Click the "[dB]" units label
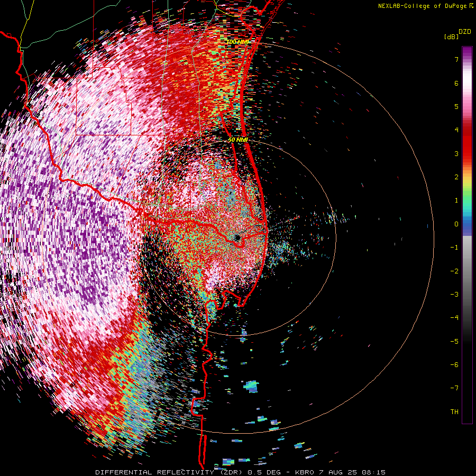The image size is (476, 476). pos(451,36)
